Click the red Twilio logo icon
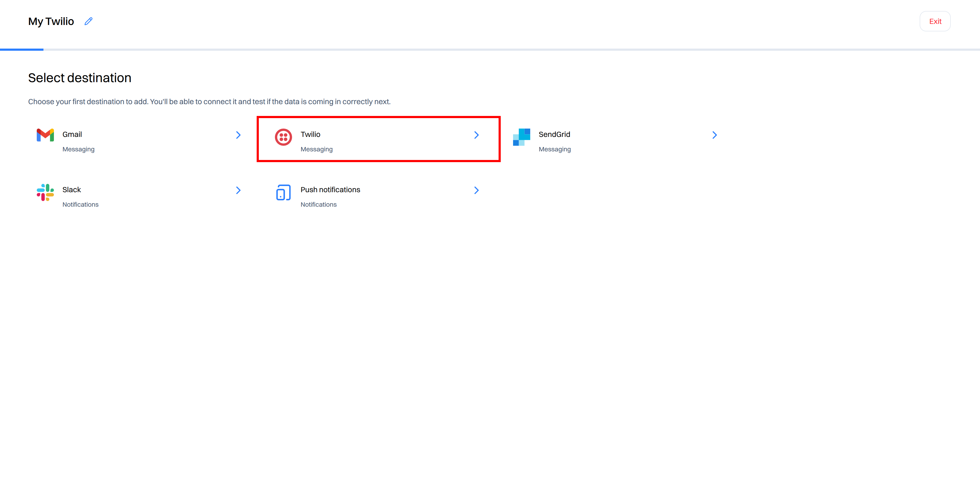This screenshot has height=503, width=980. tap(283, 137)
